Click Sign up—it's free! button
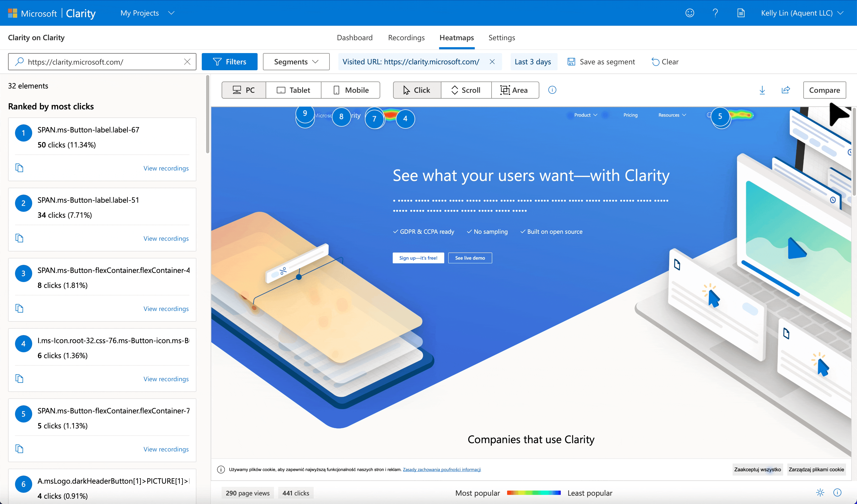 pyautogui.click(x=419, y=258)
